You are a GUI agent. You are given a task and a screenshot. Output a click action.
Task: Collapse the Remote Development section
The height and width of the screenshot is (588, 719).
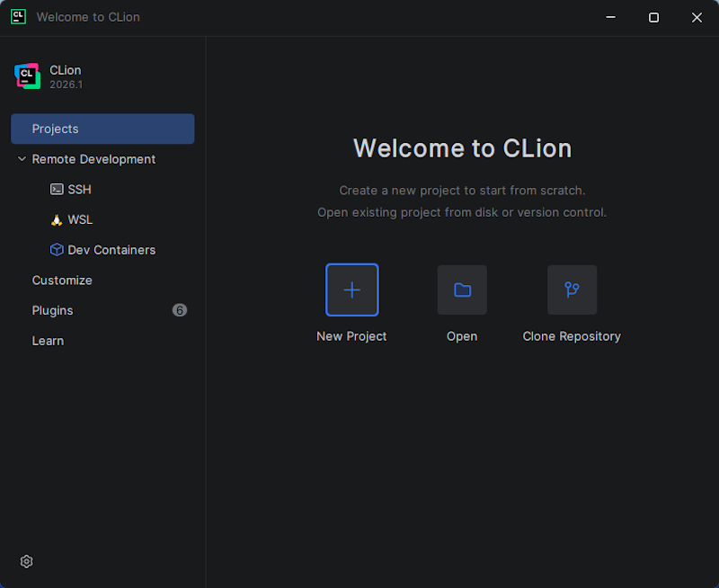point(22,159)
